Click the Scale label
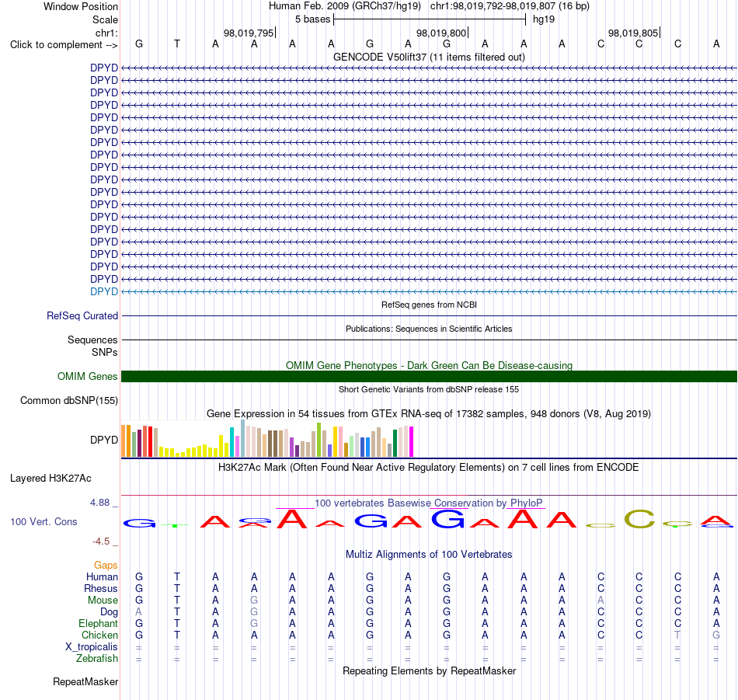738x700 pixels. [x=105, y=19]
